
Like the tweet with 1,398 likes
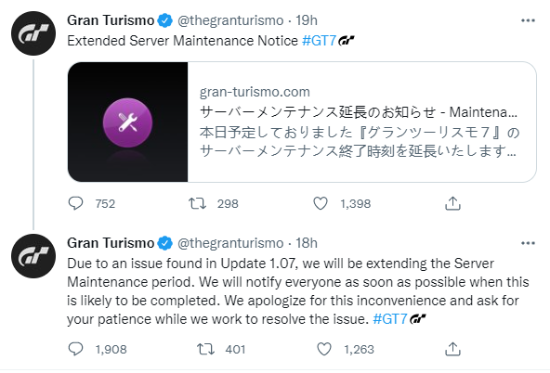coord(320,203)
